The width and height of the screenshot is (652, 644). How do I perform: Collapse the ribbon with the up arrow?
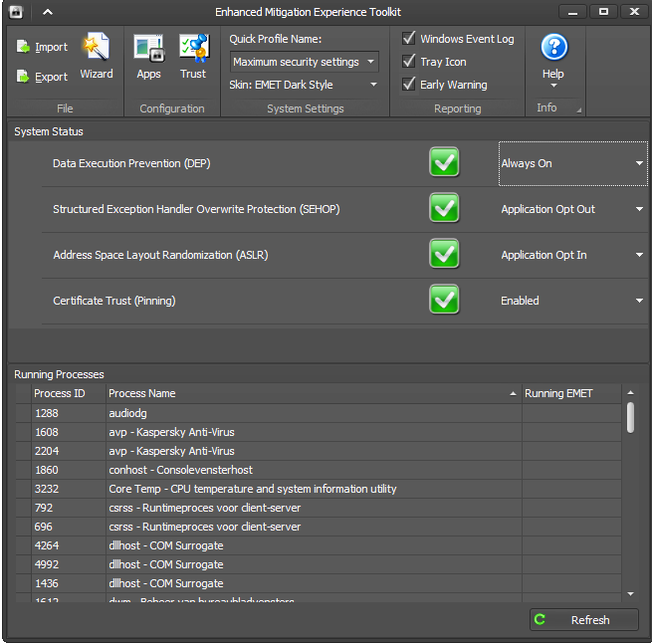48,12
